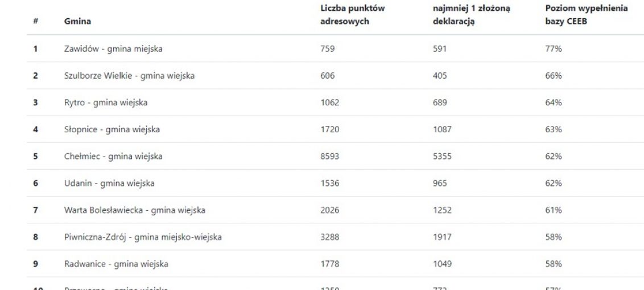
Task: Click the Liczba punktów adresowych column header
Action: pos(352,15)
